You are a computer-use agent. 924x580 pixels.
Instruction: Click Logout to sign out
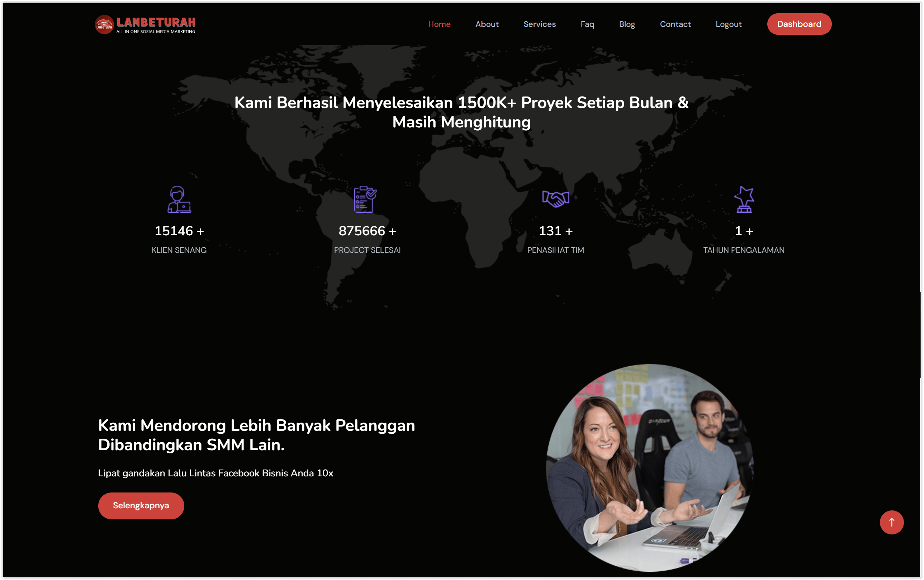728,24
